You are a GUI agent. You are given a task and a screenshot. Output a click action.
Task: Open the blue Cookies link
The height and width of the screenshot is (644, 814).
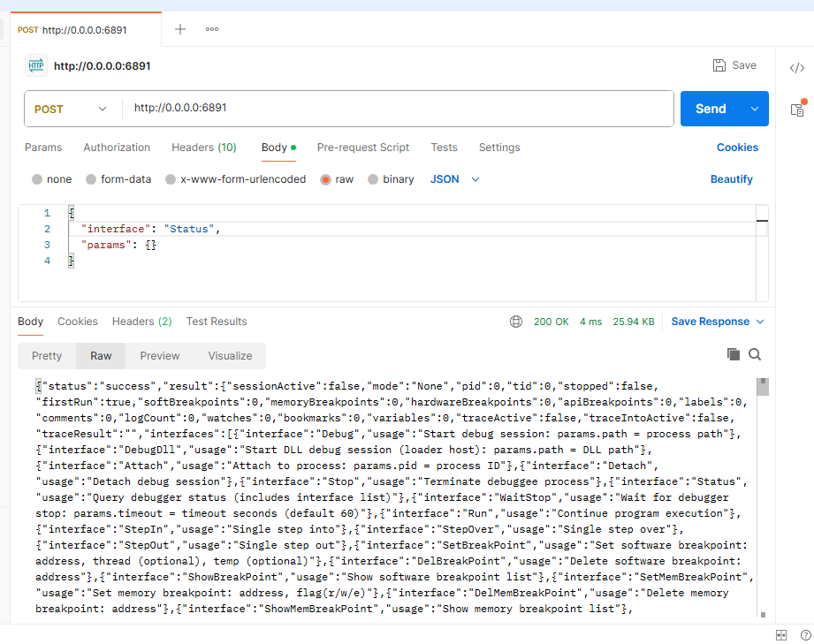[x=737, y=148]
